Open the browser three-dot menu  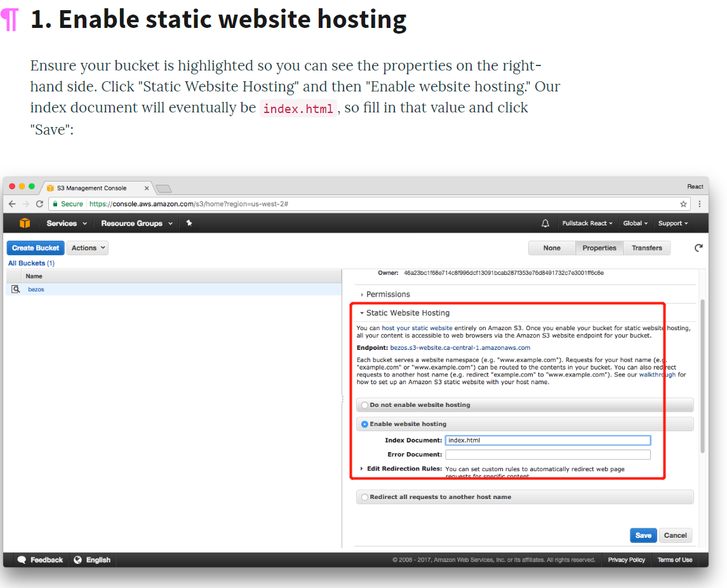pyautogui.click(x=700, y=204)
